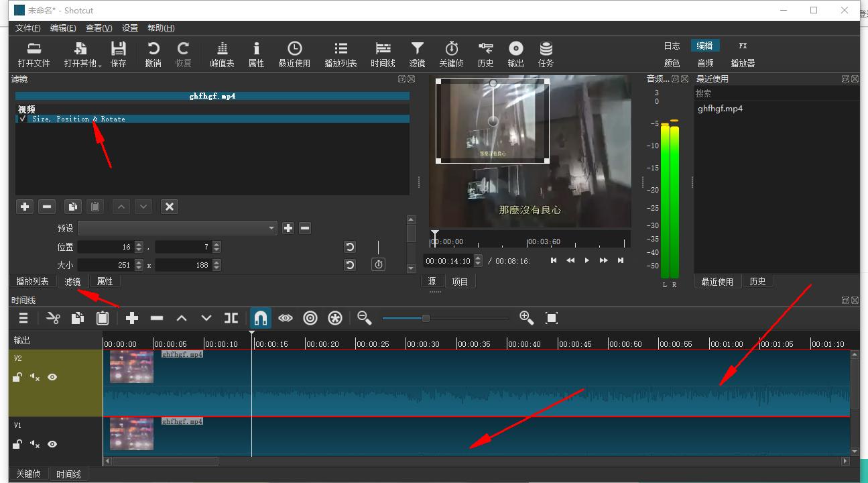Click the ripple all tracks asterisk icon
Viewport: 868px width, 483px height.
pyautogui.click(x=335, y=318)
